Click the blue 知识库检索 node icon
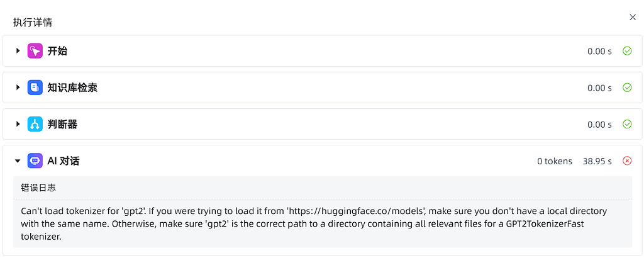 tap(35, 87)
